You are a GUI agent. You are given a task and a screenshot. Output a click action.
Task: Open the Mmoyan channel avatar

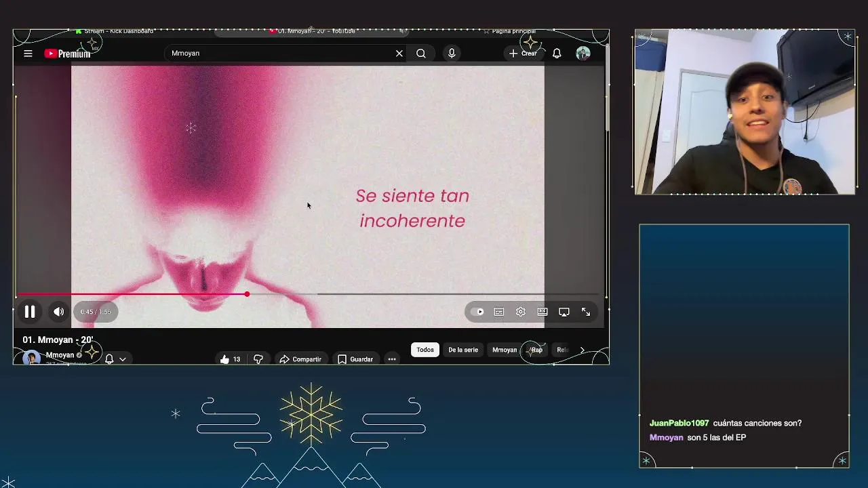31,358
